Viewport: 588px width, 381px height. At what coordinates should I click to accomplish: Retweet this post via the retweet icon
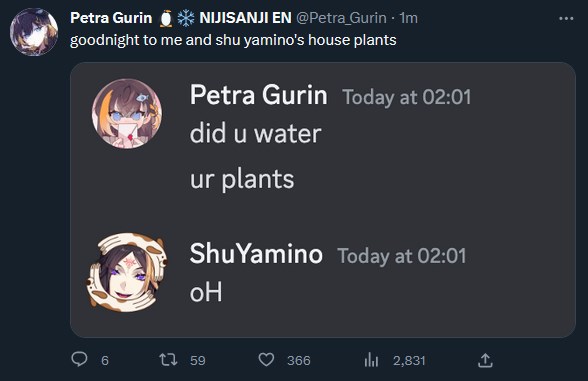[x=168, y=360]
